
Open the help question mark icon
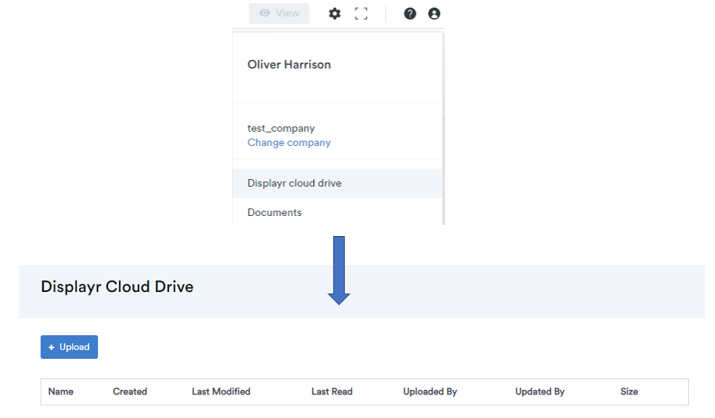[410, 14]
